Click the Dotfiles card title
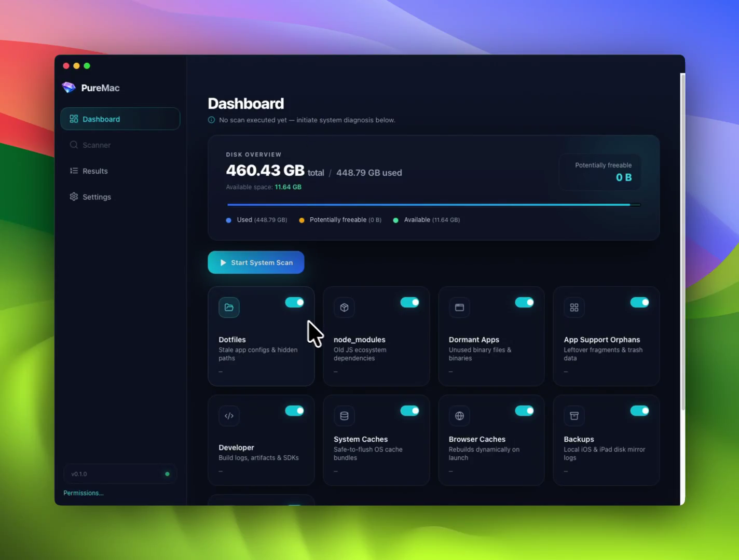Viewport: 739px width, 560px height. 232,340
